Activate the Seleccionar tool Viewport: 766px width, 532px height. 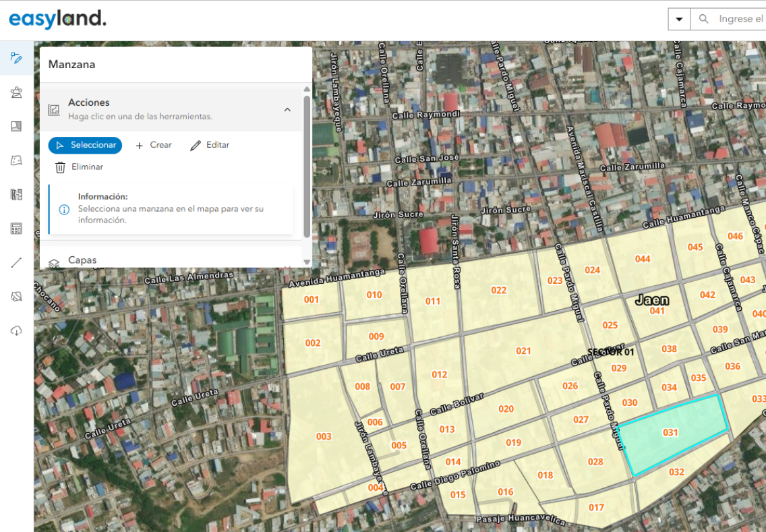tap(86, 145)
